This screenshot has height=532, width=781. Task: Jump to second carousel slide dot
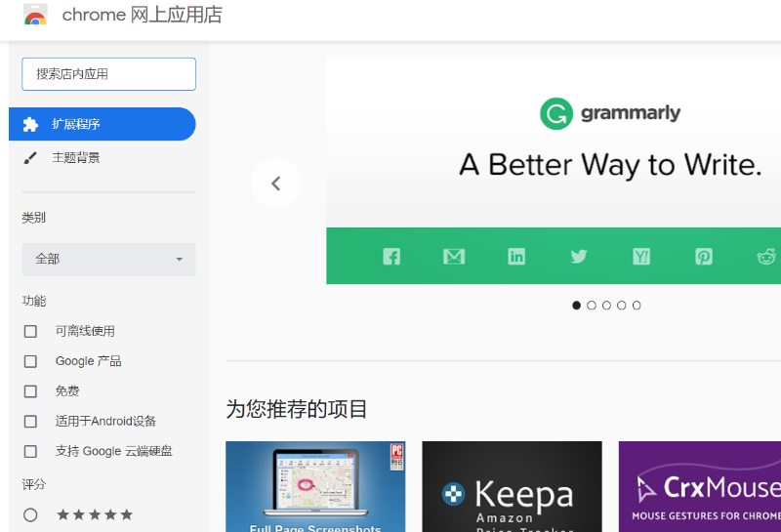(592, 306)
